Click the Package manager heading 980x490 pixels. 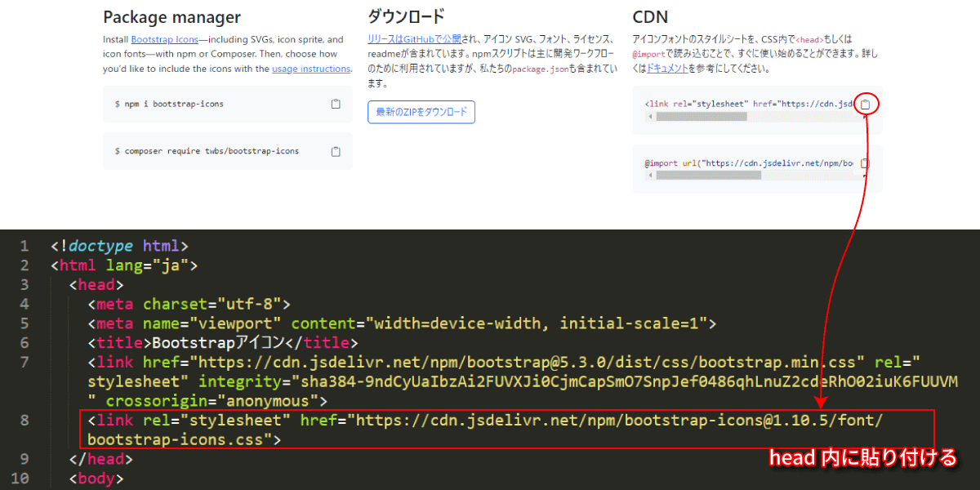(172, 16)
